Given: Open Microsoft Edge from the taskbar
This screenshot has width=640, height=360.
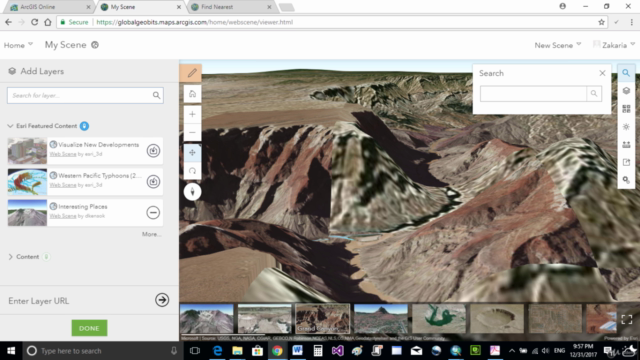Looking at the screenshot, I should pos(217,351).
